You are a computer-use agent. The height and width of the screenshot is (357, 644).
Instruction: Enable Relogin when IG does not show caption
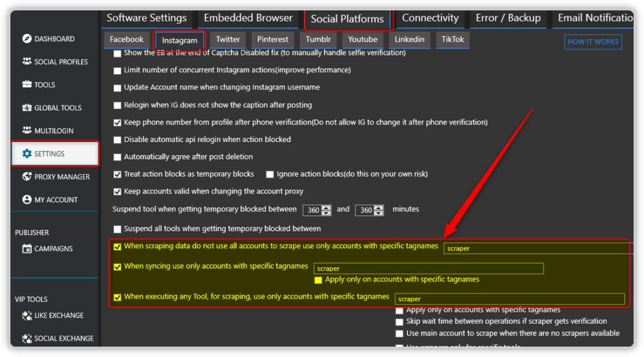click(x=118, y=105)
